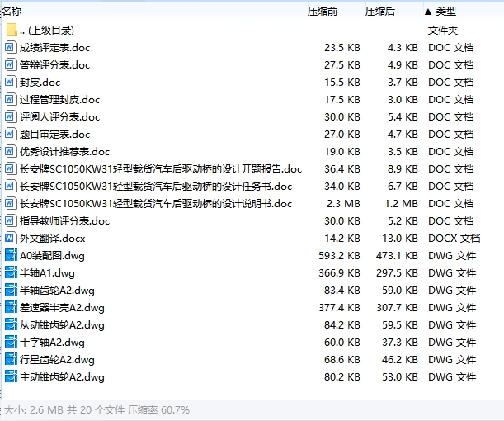Click the 类型 column header
Screen dimensions: 504x421
[445, 12]
